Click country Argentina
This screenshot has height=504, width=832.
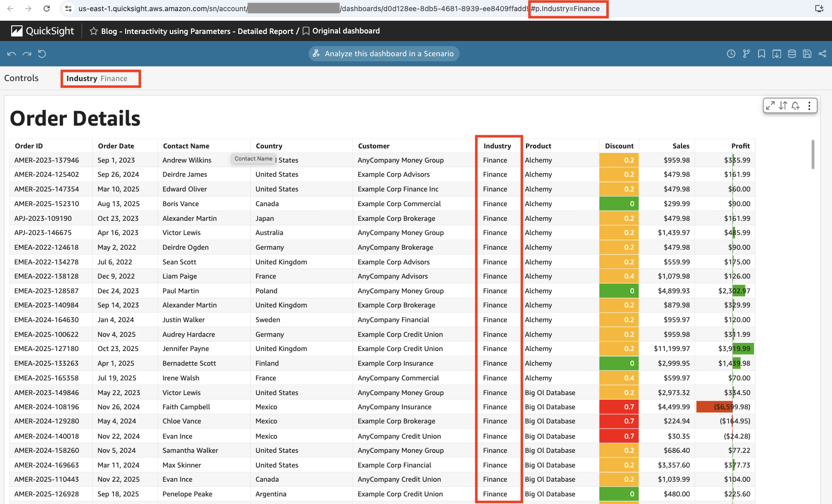(x=271, y=494)
